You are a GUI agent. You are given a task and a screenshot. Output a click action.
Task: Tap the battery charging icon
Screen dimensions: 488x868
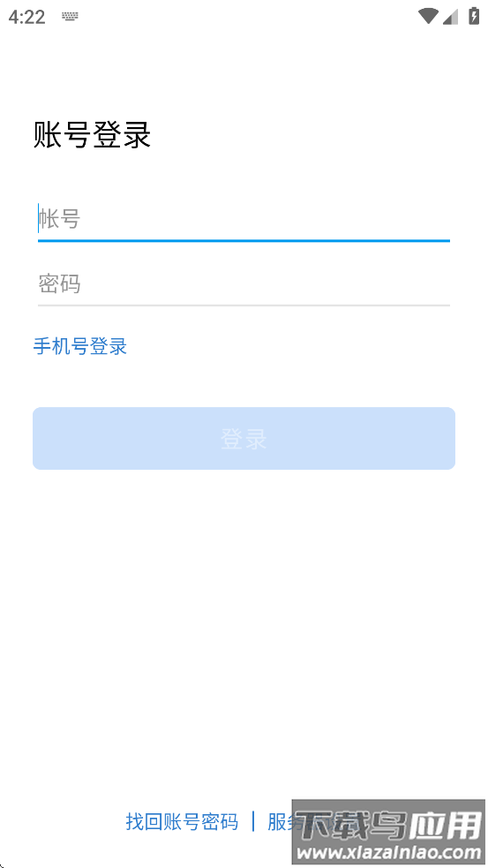click(474, 16)
